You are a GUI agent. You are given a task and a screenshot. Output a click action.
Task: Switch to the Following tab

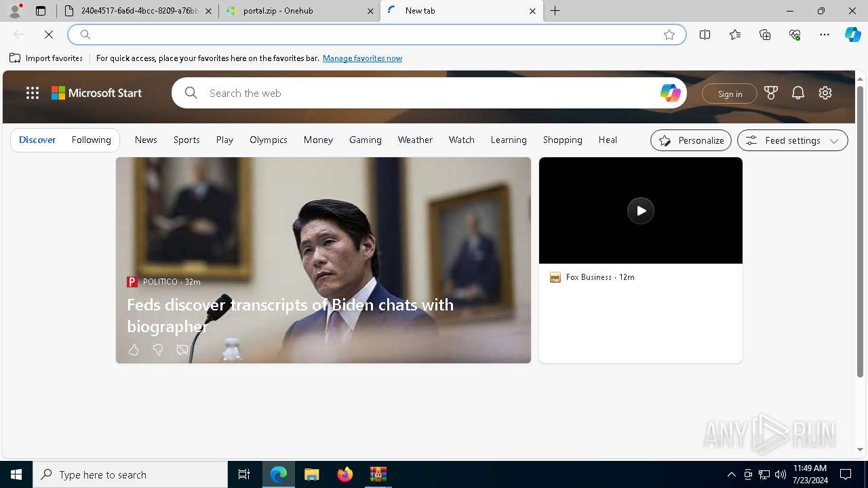click(x=91, y=140)
